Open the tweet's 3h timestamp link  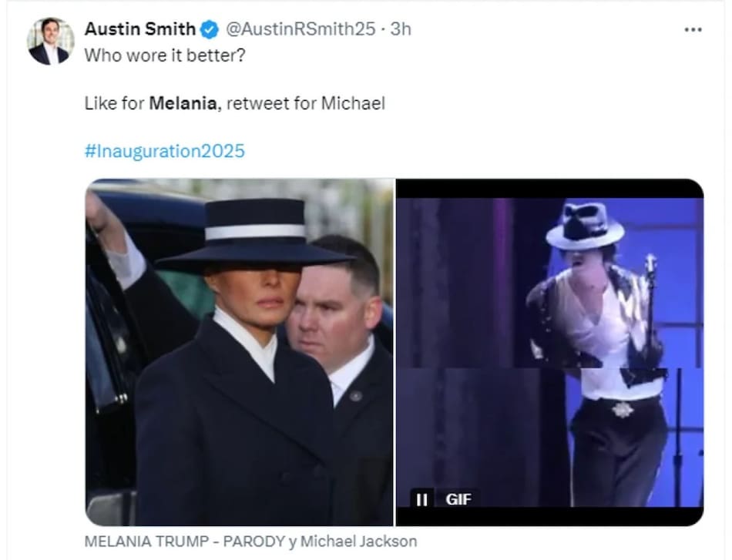click(x=401, y=29)
